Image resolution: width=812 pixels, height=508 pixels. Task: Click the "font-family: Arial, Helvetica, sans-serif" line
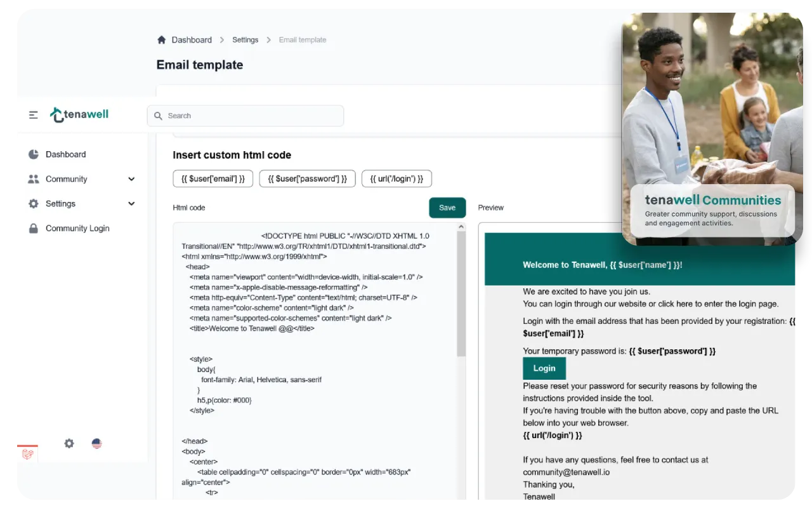(x=261, y=380)
